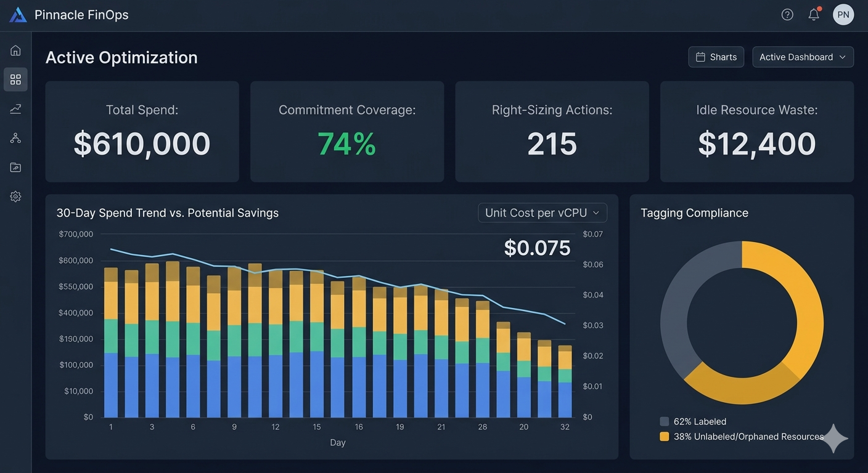This screenshot has width=868, height=473.
Task: Open the trend chart sidebar icon
Action: tap(15, 108)
